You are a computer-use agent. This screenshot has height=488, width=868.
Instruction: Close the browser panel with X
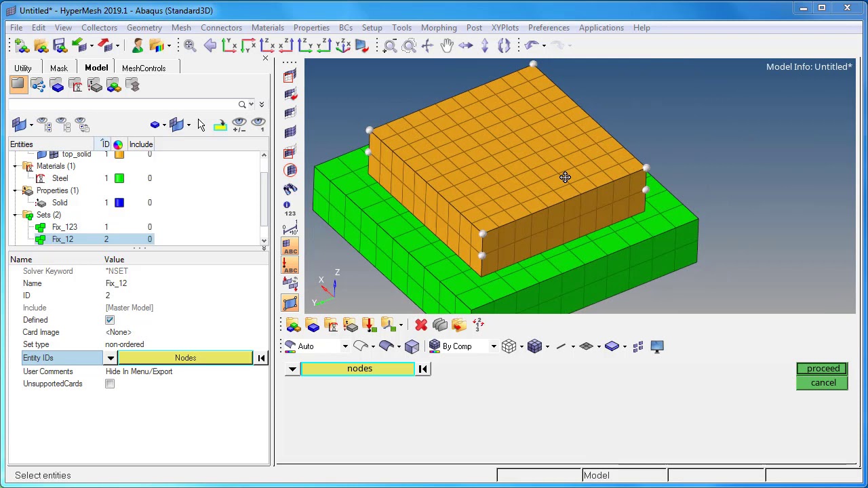pyautogui.click(x=265, y=58)
